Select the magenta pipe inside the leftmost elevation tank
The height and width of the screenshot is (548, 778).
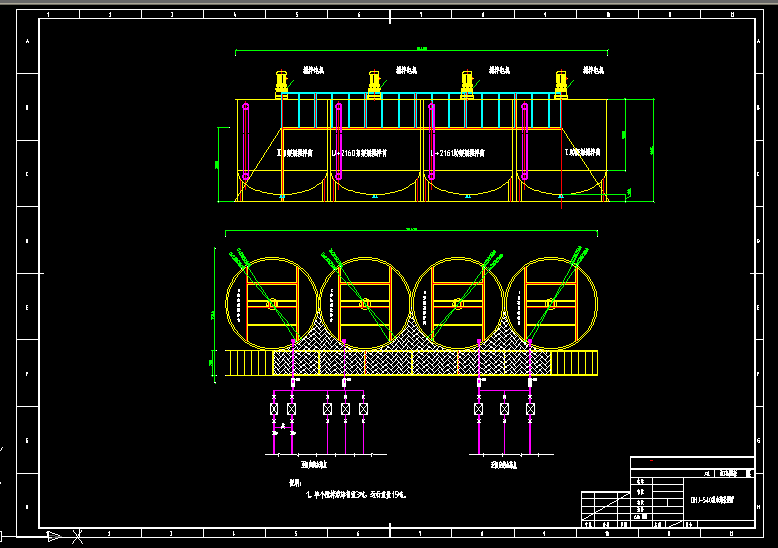[x=246, y=141]
